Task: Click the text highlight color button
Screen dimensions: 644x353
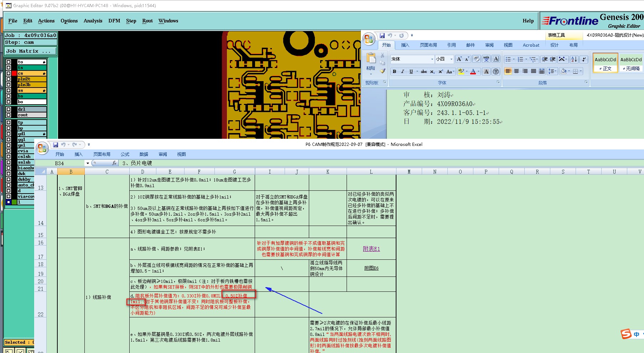Action: click(x=461, y=72)
